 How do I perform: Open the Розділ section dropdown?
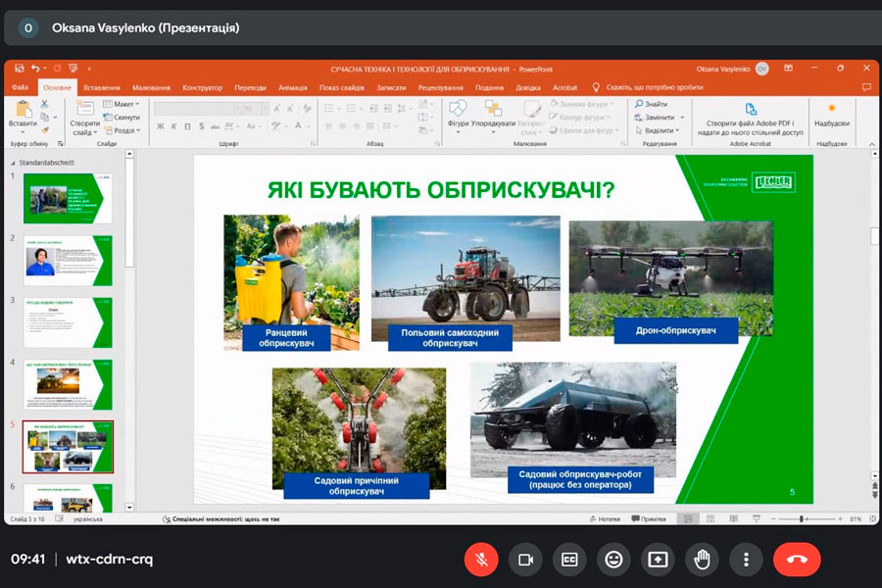tap(125, 129)
